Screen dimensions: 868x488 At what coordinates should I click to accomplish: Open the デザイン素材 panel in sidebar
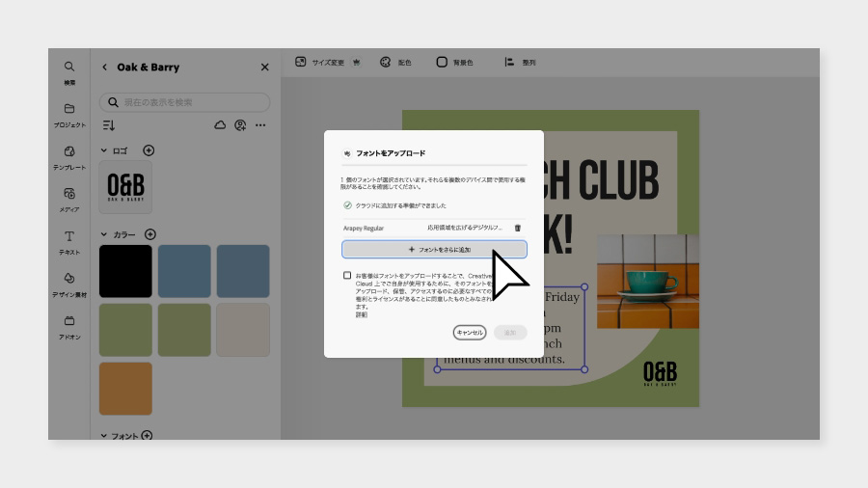pos(69,285)
